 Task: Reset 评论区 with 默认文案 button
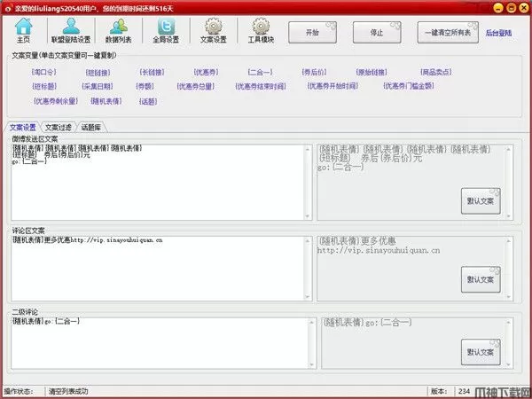pos(481,279)
